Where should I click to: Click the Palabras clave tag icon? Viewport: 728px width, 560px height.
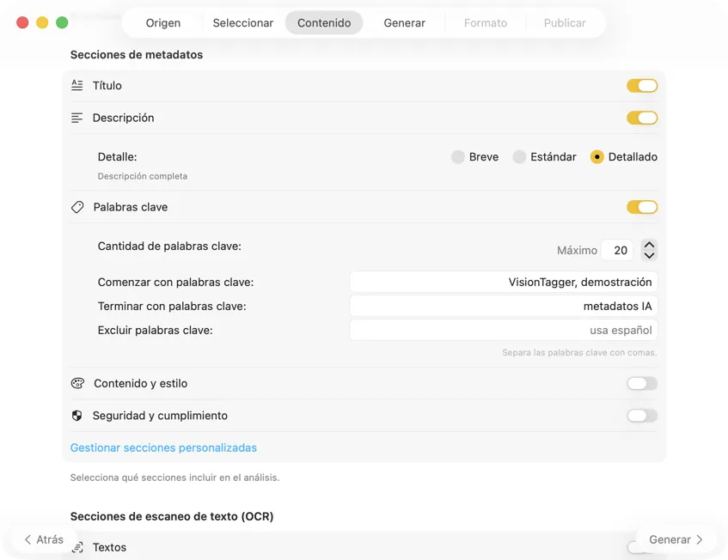point(77,206)
